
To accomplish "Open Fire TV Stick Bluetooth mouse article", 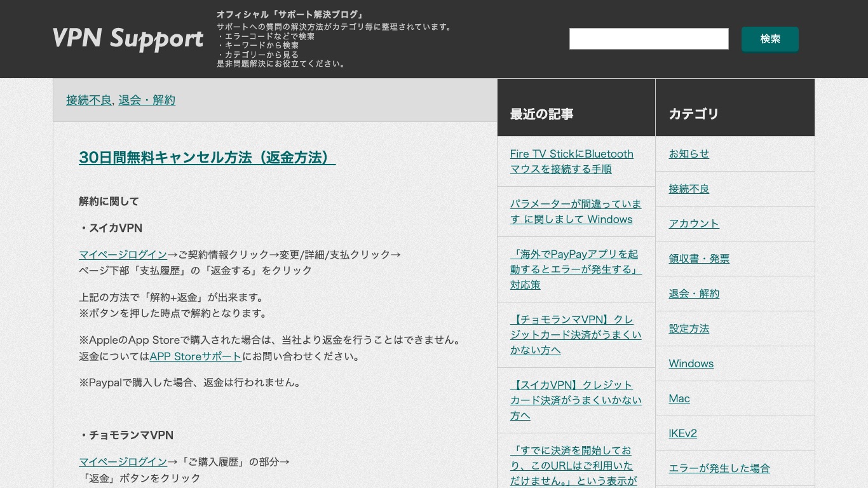I will click(x=572, y=161).
